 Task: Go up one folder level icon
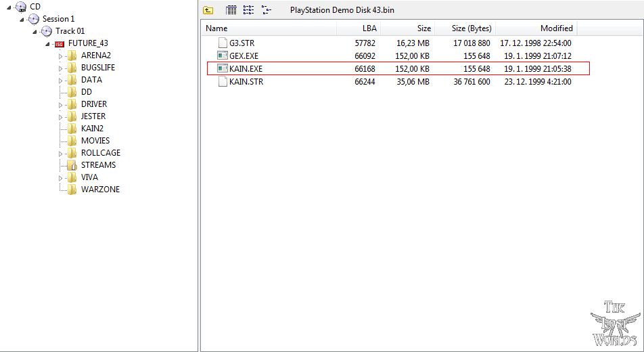point(208,10)
